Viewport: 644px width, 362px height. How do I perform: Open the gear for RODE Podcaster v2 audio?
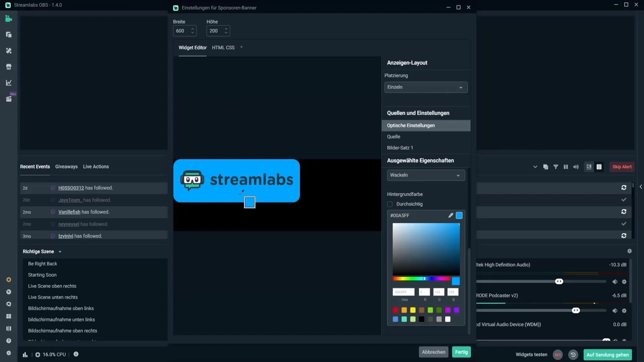[x=624, y=311]
